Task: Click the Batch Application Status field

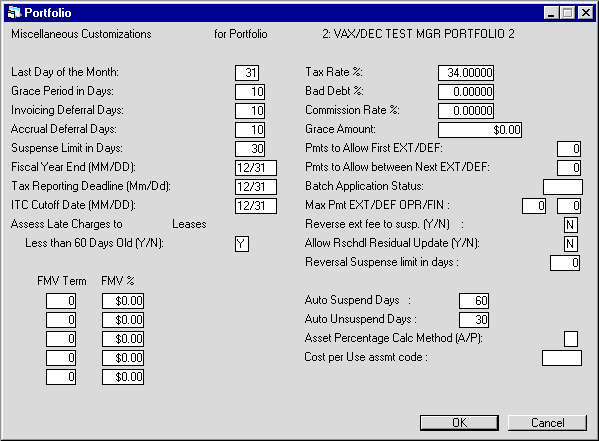Action: point(563,187)
